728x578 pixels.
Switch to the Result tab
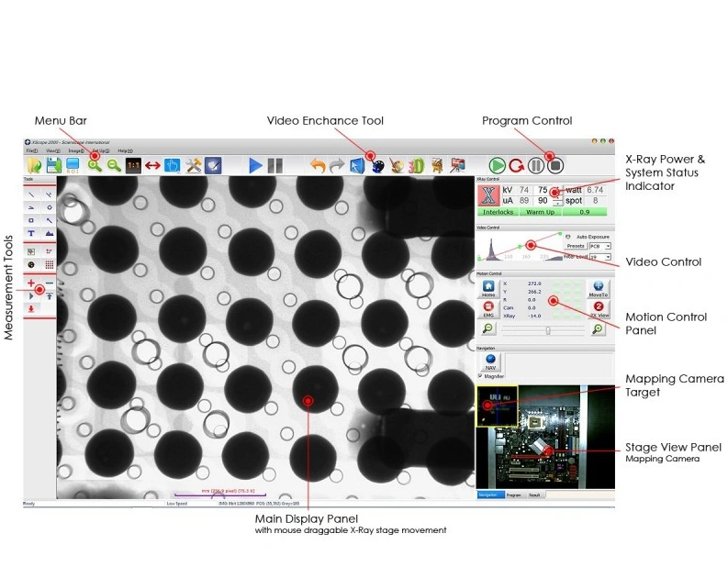tap(534, 495)
